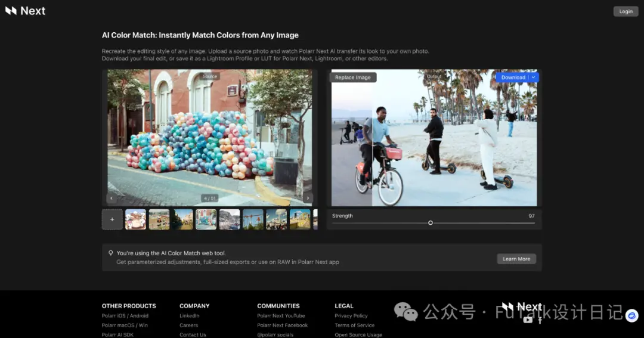Open the Facebook icon in footer
The width and height of the screenshot is (644, 338).
click(540, 320)
